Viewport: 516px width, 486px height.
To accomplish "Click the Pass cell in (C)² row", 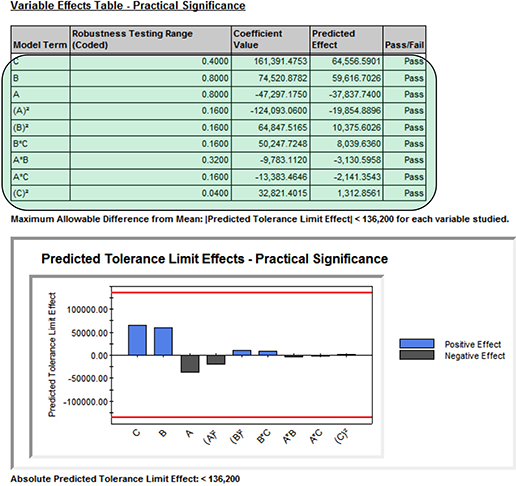I will tap(404, 193).
